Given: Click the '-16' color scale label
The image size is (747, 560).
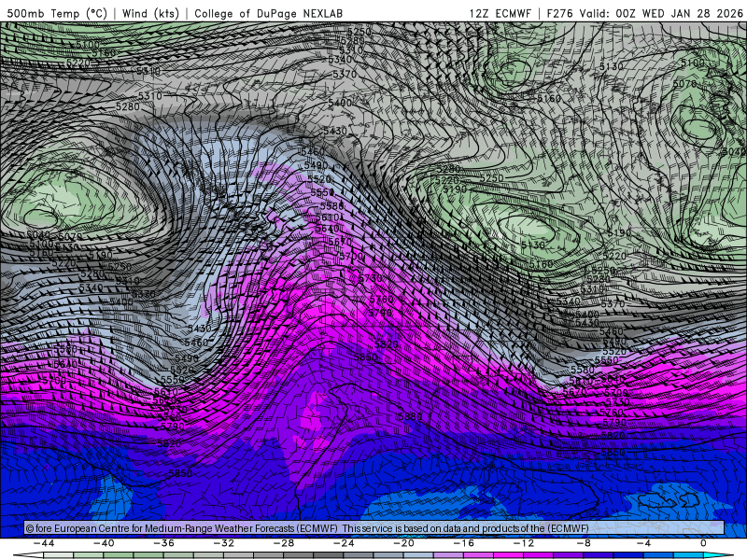Looking at the screenshot, I should pyautogui.click(x=463, y=543).
